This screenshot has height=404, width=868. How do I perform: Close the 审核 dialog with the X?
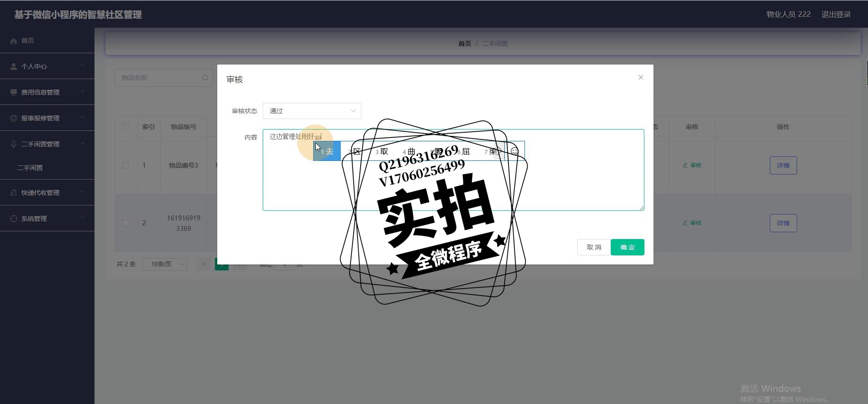641,77
